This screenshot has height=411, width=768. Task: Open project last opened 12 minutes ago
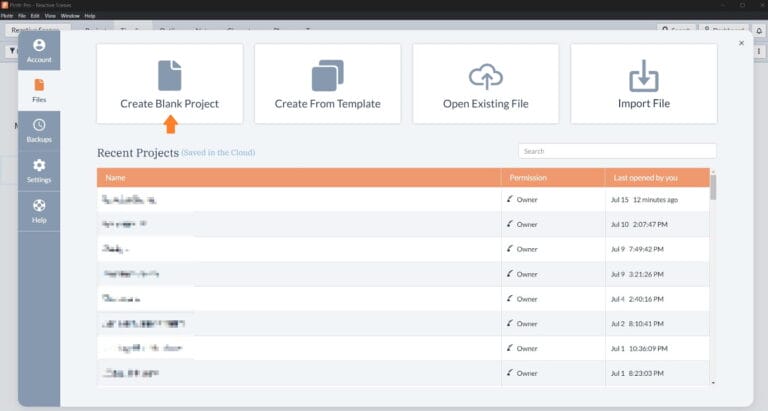coord(403,199)
